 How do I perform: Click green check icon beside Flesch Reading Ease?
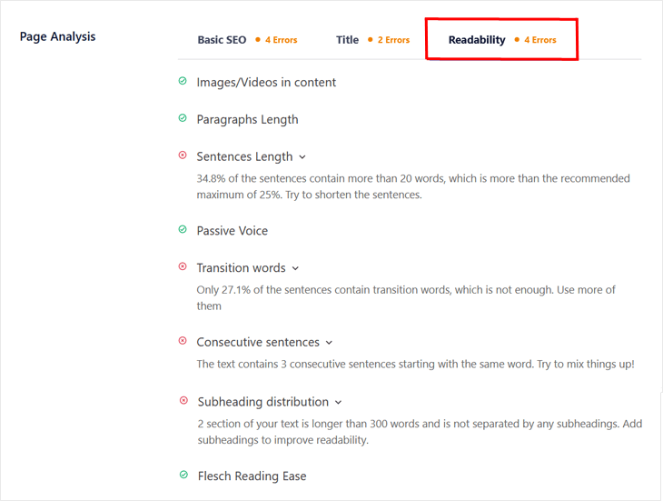click(182, 475)
